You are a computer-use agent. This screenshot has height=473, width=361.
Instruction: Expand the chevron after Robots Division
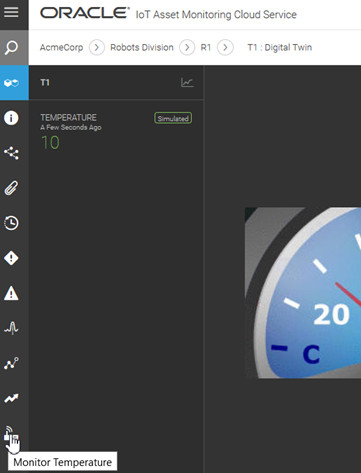187,47
